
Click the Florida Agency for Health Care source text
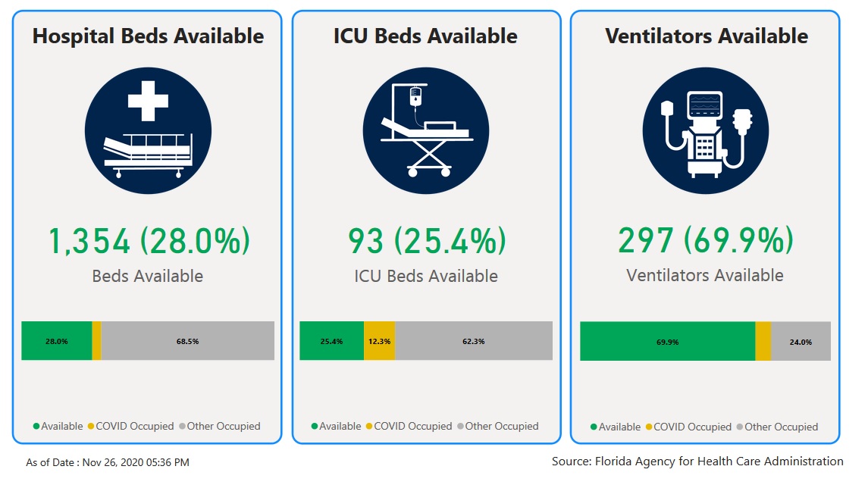697,462
